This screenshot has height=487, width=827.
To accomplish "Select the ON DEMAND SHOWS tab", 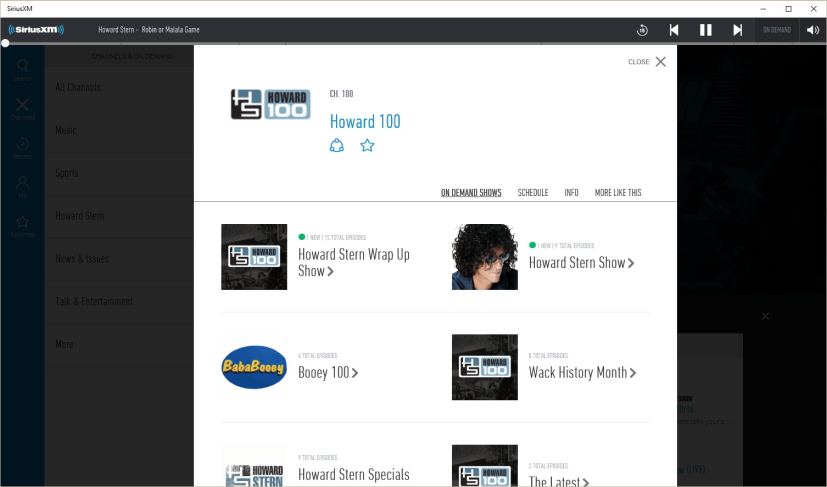I will [471, 193].
